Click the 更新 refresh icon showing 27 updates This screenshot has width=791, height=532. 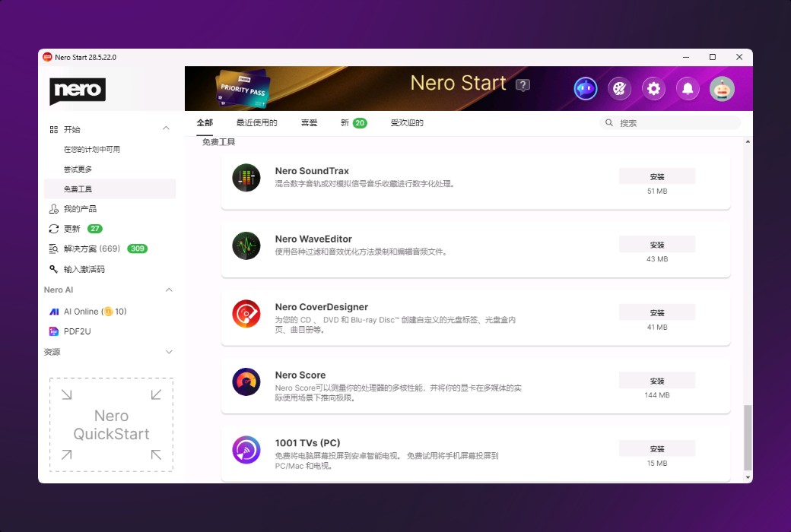click(x=52, y=228)
